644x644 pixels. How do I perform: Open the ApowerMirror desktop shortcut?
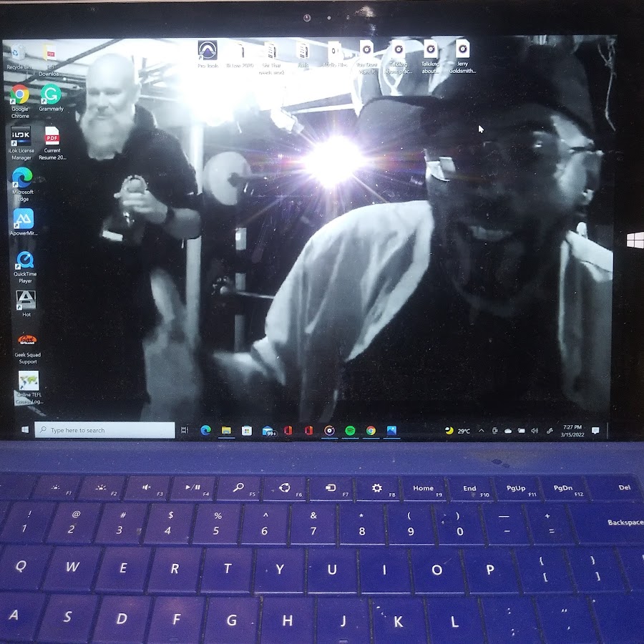24,223
